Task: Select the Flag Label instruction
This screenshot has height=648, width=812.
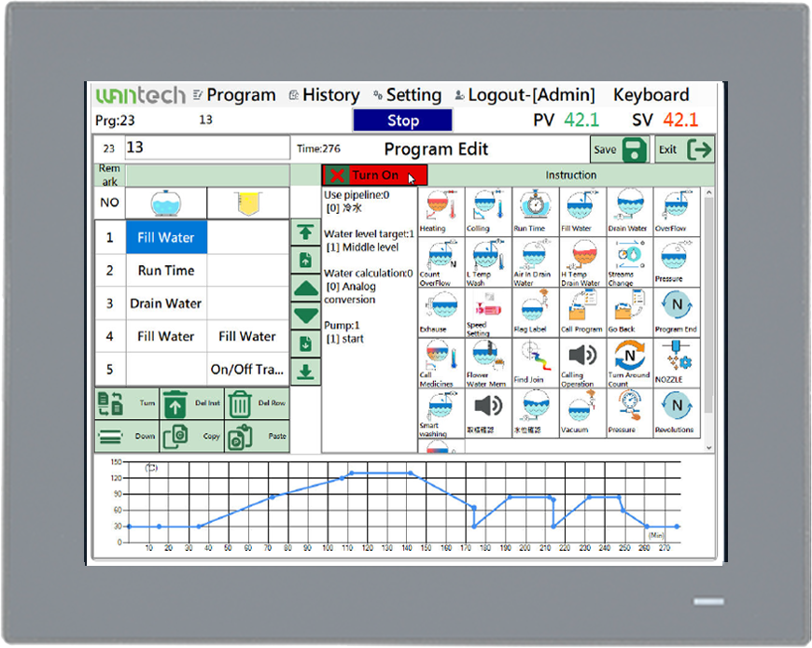Action: click(535, 313)
